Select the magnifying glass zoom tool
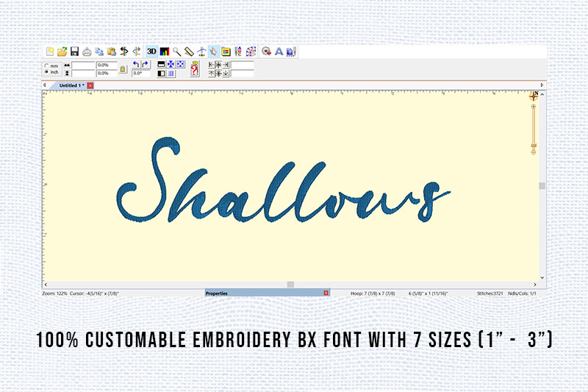This screenshot has width=588, height=392. pyautogui.click(x=176, y=51)
